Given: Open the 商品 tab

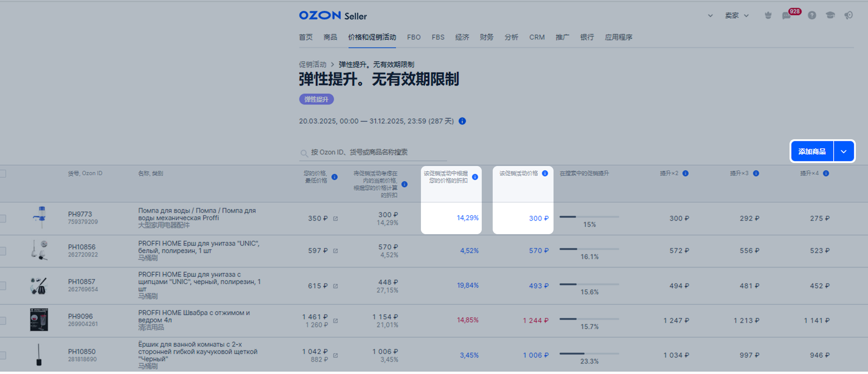Looking at the screenshot, I should pyautogui.click(x=330, y=37).
